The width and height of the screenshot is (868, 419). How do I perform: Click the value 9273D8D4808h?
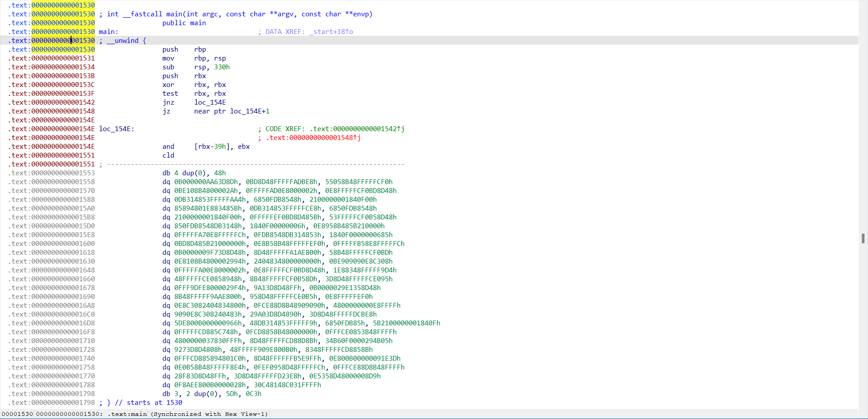198,350
